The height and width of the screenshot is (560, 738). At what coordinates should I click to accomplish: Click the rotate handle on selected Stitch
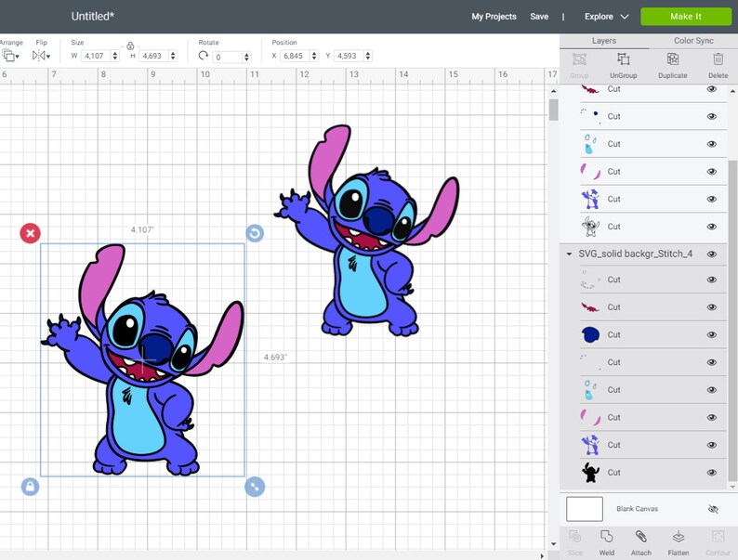(x=255, y=233)
